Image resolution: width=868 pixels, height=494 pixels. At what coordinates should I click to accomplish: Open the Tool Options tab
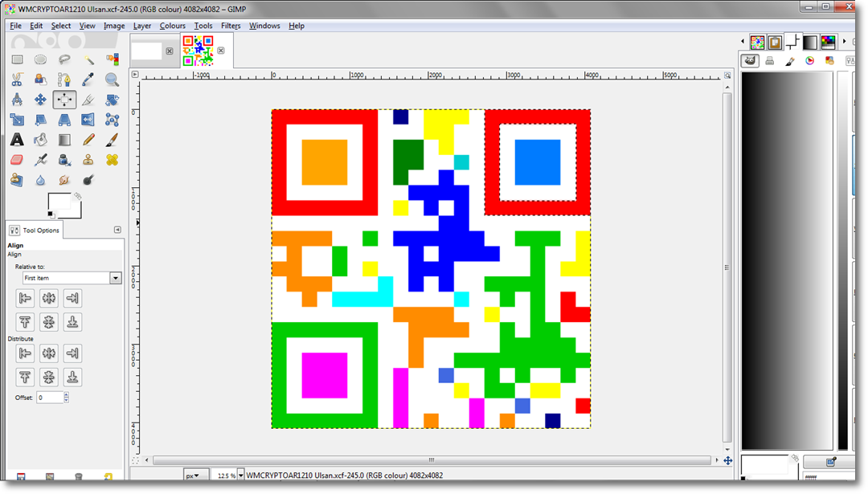click(35, 230)
